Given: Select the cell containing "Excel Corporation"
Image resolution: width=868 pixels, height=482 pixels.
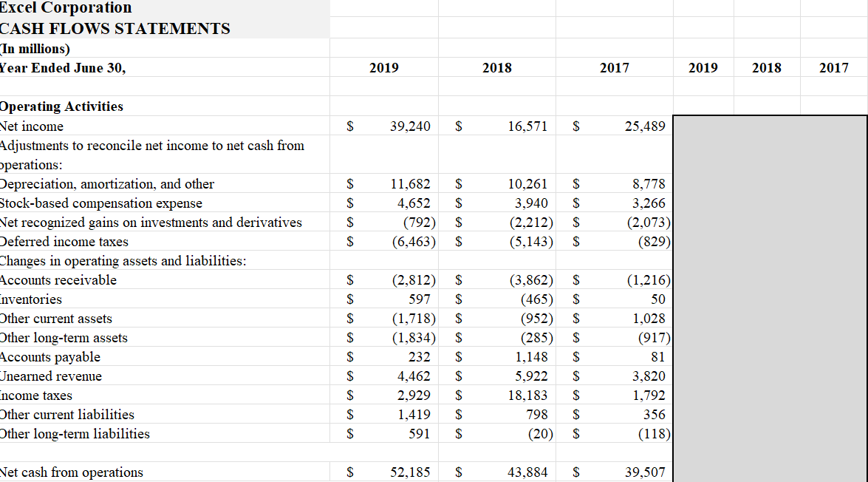Looking at the screenshot, I should pos(65,8).
